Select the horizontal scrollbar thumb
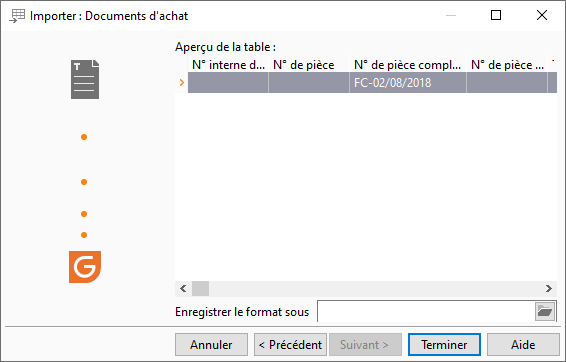The image size is (566, 362). [200, 288]
